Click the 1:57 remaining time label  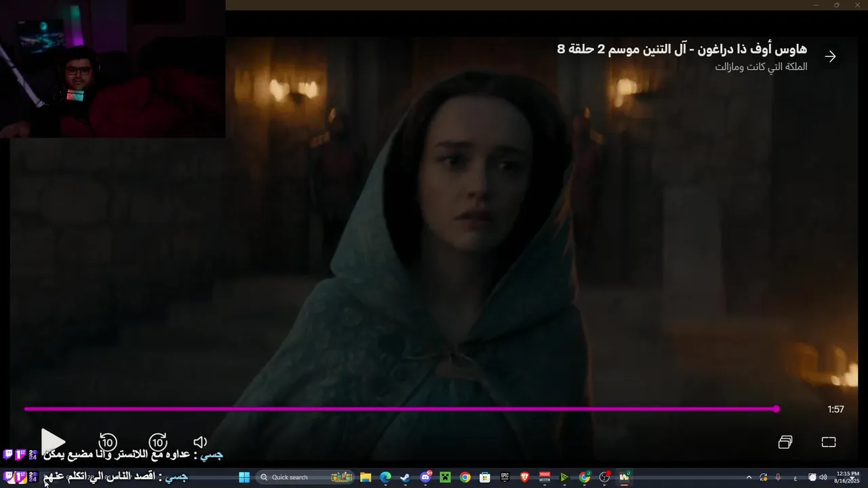pos(835,409)
